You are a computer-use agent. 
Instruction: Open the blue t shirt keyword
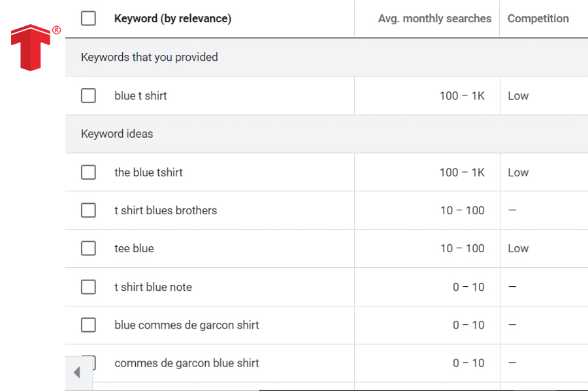[x=140, y=96]
